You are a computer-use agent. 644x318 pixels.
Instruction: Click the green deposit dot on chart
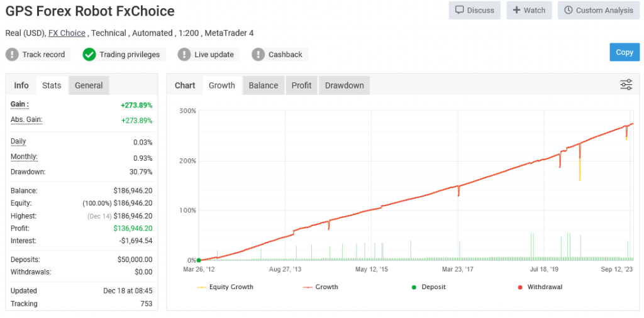coord(199,260)
